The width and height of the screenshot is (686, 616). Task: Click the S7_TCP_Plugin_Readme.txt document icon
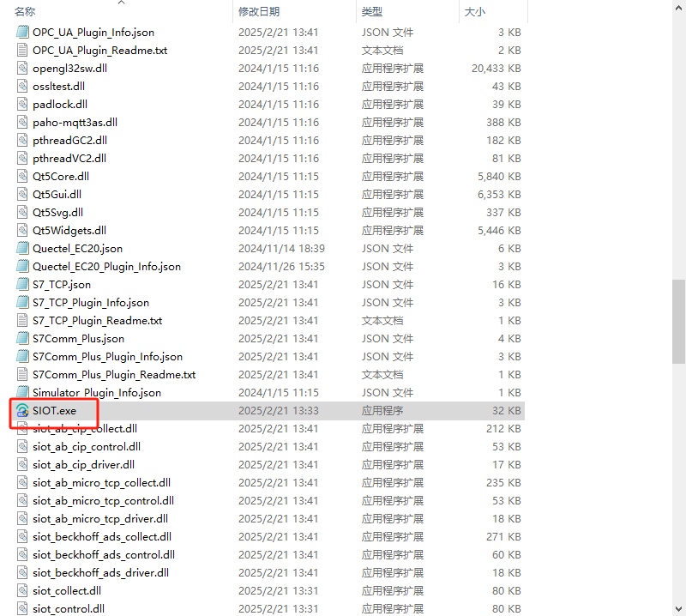22,321
